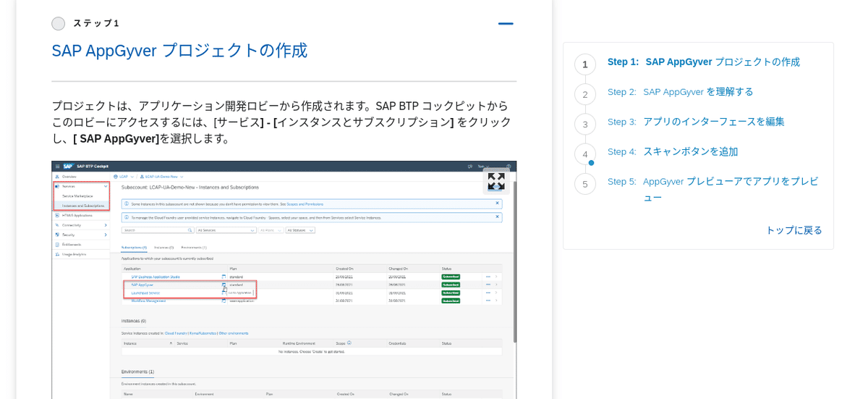
Task: Open the SAP BTP Cockpit screenshot image
Action: coord(284,280)
